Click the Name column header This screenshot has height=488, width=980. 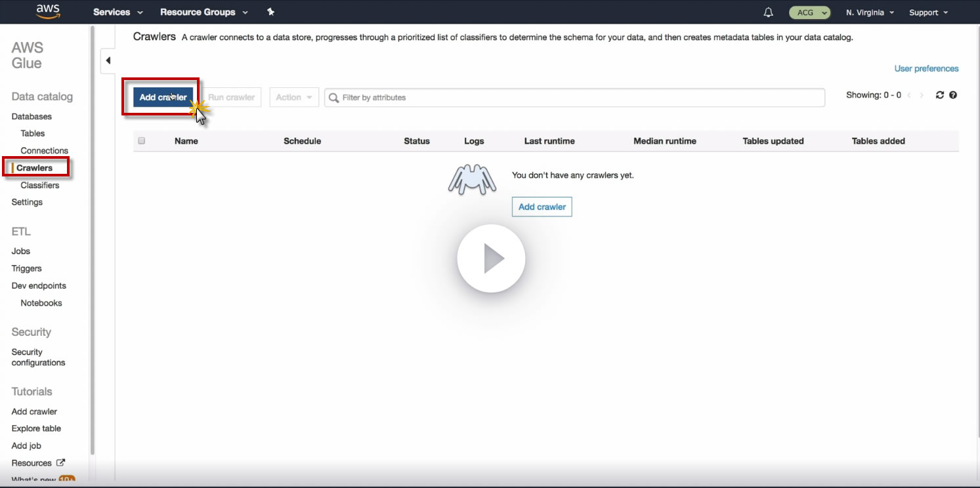pyautogui.click(x=186, y=141)
